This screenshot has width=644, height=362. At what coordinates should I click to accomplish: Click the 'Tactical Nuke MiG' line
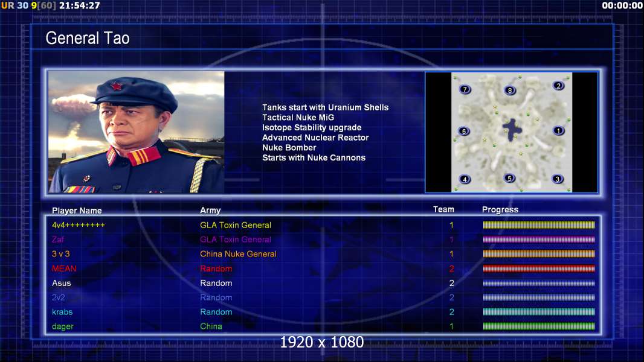pos(298,117)
